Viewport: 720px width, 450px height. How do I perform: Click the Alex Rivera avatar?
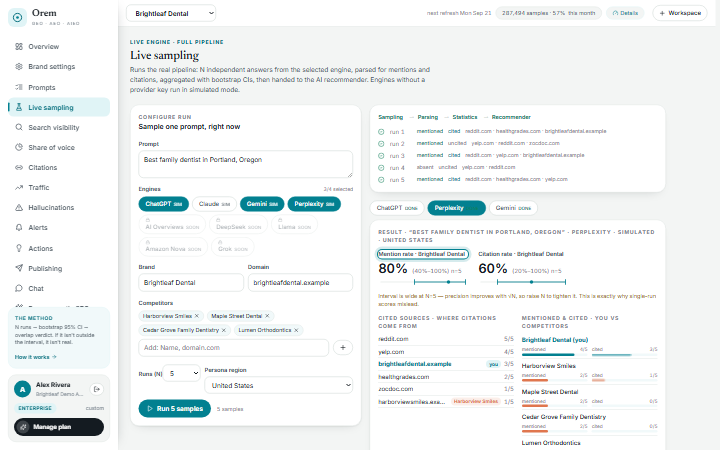click(22, 389)
